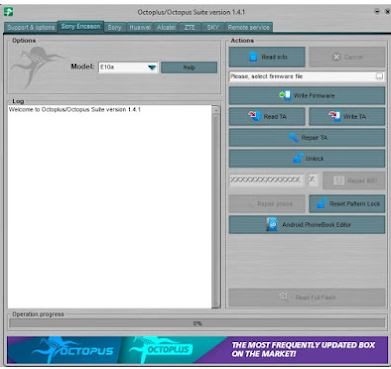Click the Octopus promotional banner

pyautogui.click(x=198, y=350)
